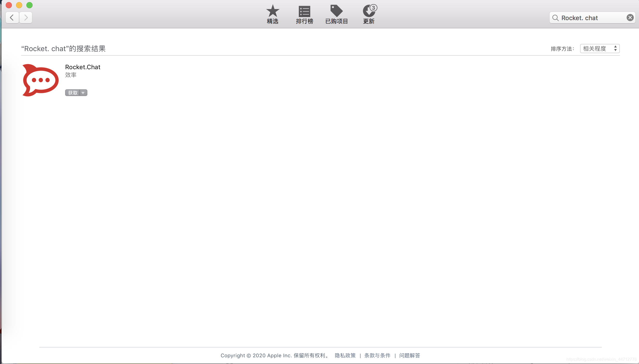
Task: Click the sort dropdown stepper arrows
Action: (615, 49)
